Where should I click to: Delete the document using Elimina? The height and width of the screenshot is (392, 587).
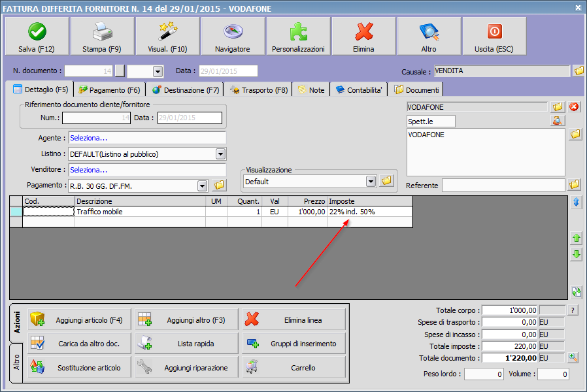tap(363, 37)
